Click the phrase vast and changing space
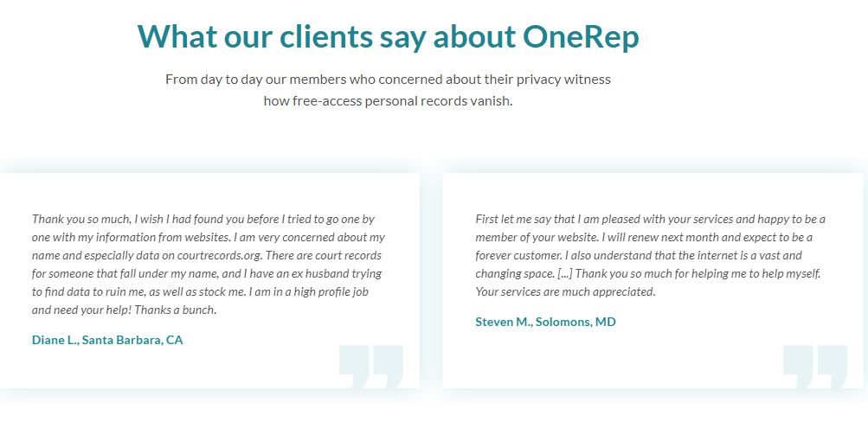This screenshot has width=868, height=422. [x=770, y=255]
